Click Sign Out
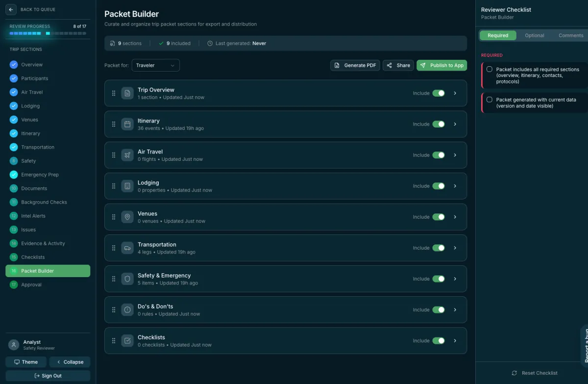588x384 pixels. point(48,376)
